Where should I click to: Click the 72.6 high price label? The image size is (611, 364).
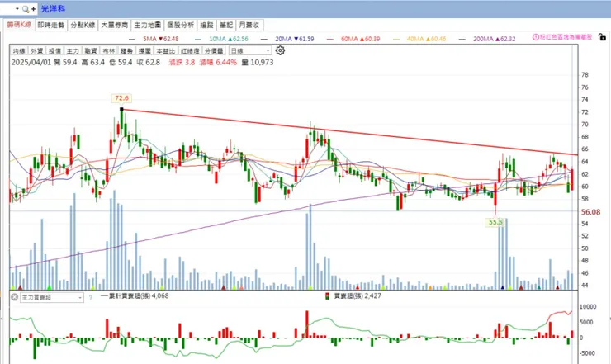(121, 98)
